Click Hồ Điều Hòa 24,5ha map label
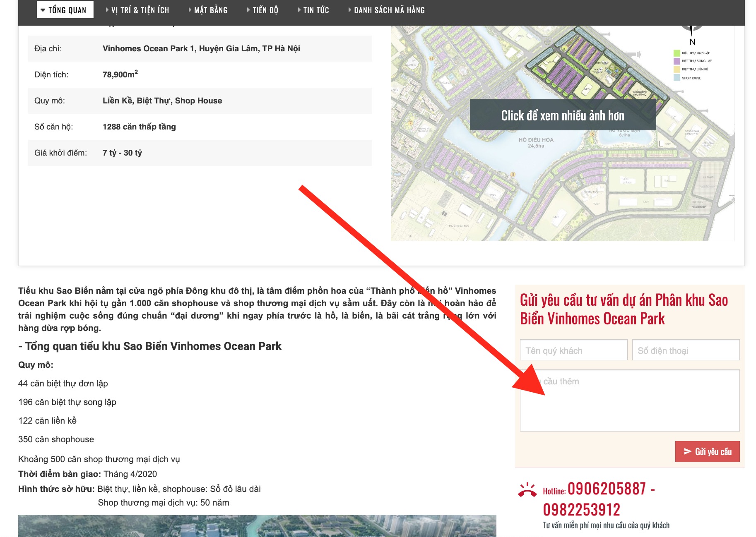The height and width of the screenshot is (537, 756). point(536,143)
